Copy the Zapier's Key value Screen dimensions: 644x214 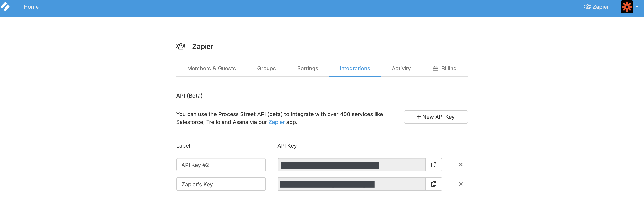(434, 184)
